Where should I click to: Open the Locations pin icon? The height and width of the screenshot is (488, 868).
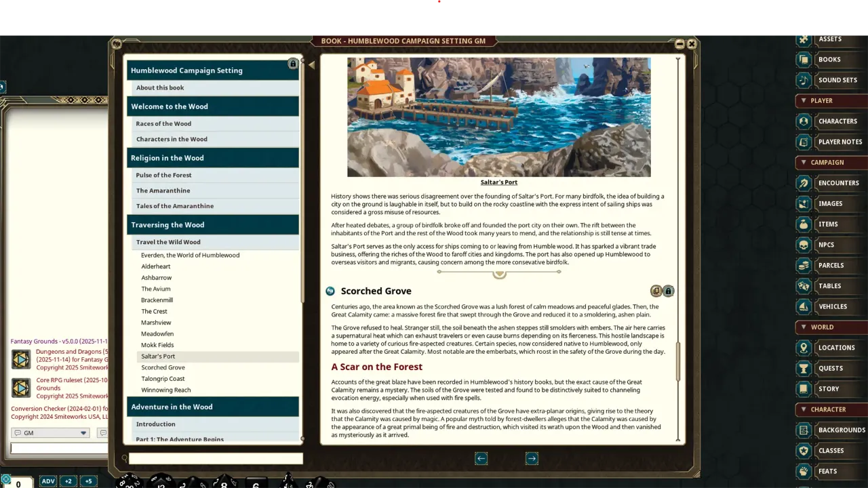[804, 348]
